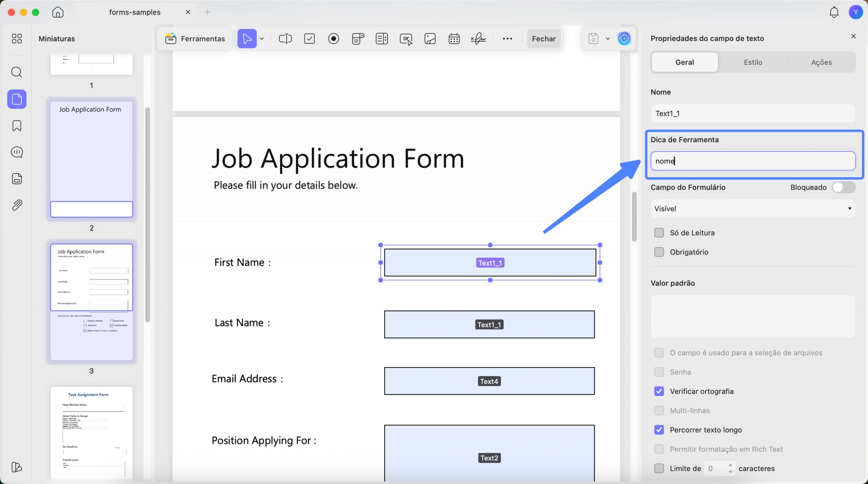
Task: Open the thumbnails grid overview icon
Action: (17, 39)
